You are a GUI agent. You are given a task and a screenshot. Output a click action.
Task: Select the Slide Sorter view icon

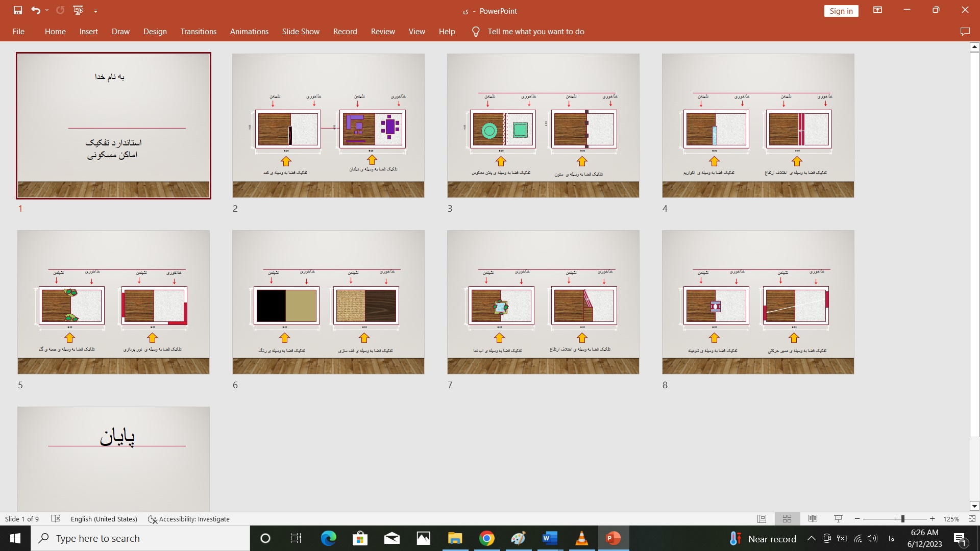coord(787,519)
